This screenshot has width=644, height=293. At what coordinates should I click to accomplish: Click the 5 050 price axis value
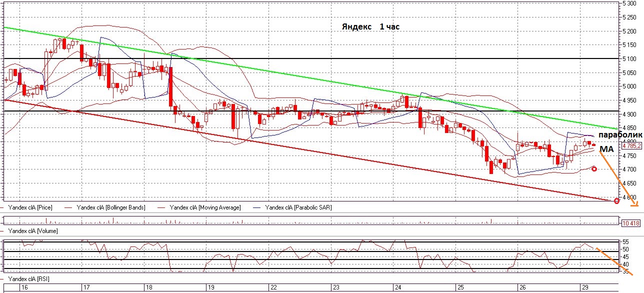[x=630, y=72]
